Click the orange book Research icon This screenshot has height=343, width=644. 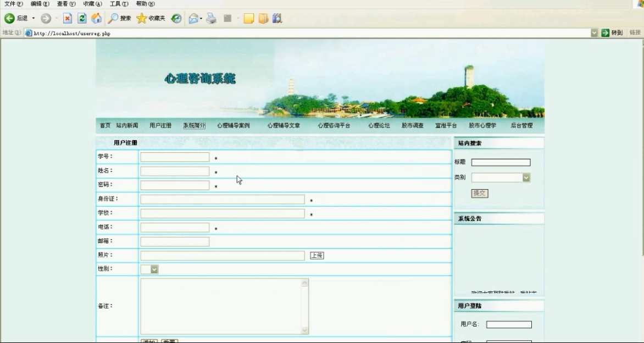[x=263, y=18]
